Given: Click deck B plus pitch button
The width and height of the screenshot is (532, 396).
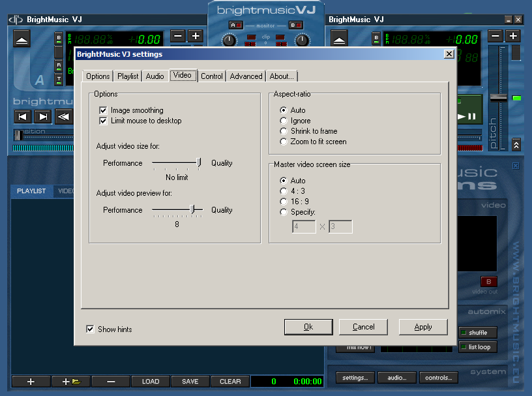Looking at the screenshot, I should pos(513,36).
